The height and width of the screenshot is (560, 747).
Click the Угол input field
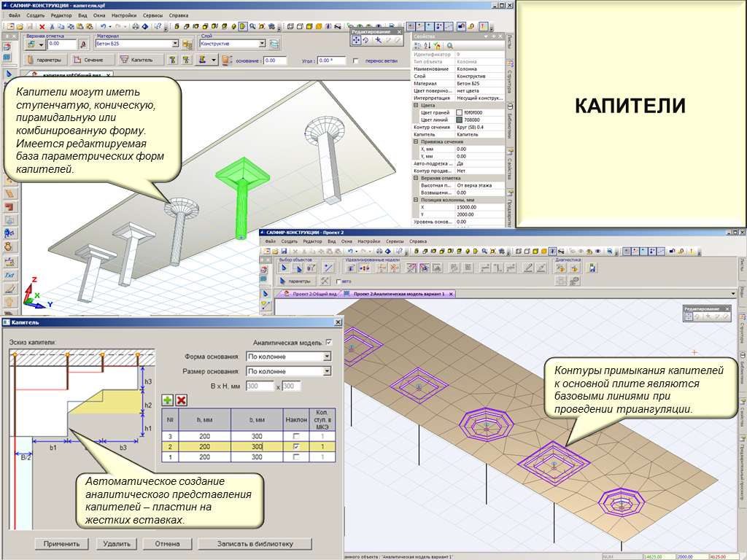(333, 61)
